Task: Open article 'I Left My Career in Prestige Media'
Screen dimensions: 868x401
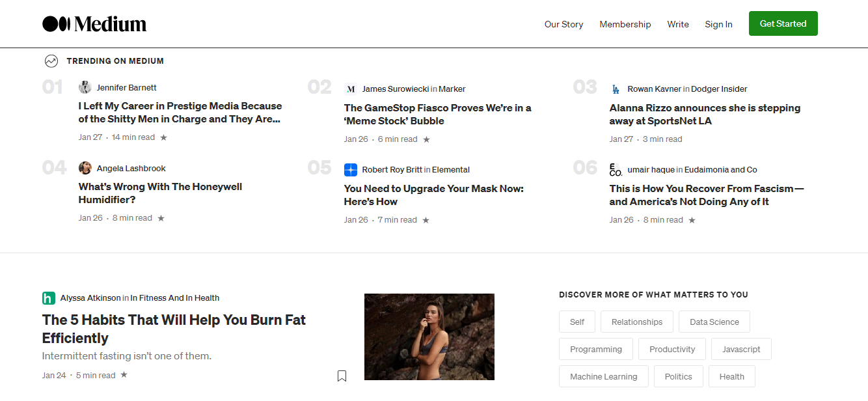Action: [180, 113]
